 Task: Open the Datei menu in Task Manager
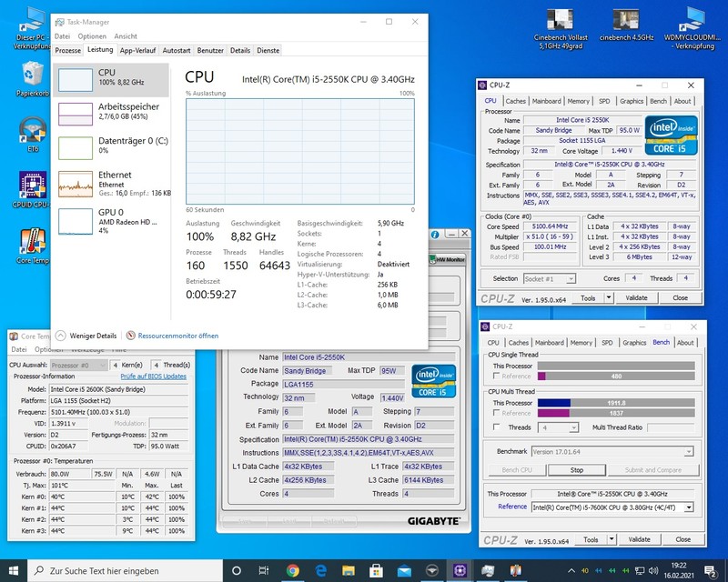[62, 36]
